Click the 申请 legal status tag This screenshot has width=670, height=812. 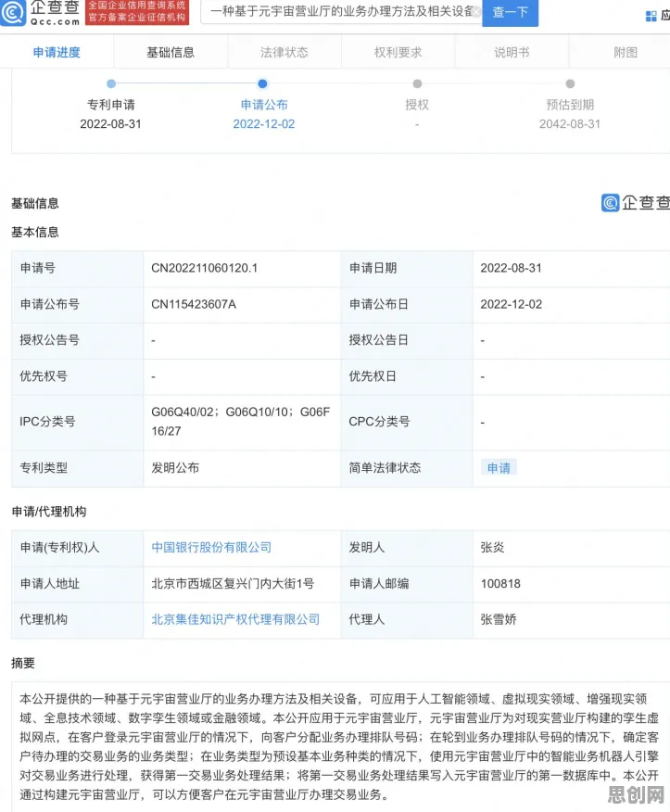click(499, 467)
